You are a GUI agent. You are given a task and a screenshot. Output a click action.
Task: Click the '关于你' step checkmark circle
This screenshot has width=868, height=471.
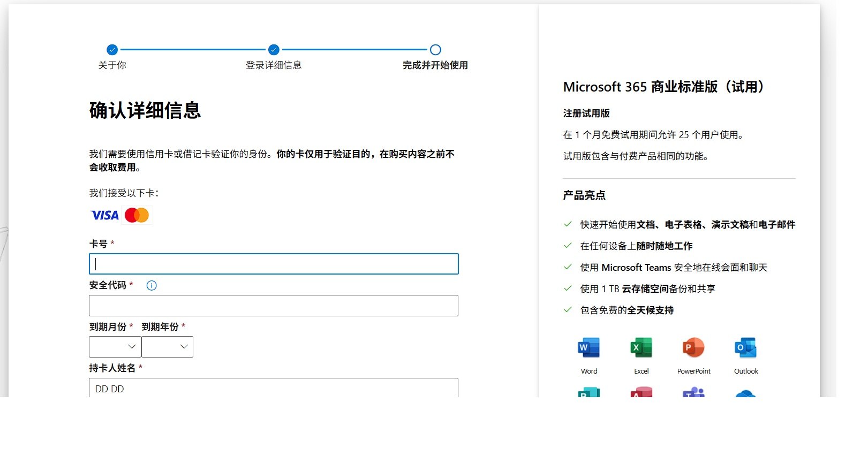pyautogui.click(x=112, y=50)
